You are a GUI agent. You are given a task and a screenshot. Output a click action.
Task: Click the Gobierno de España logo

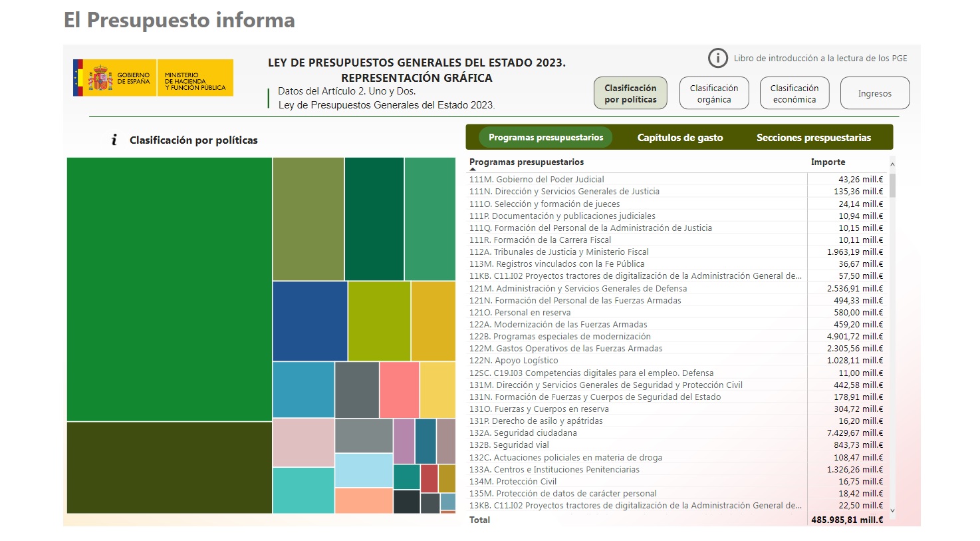(x=114, y=78)
